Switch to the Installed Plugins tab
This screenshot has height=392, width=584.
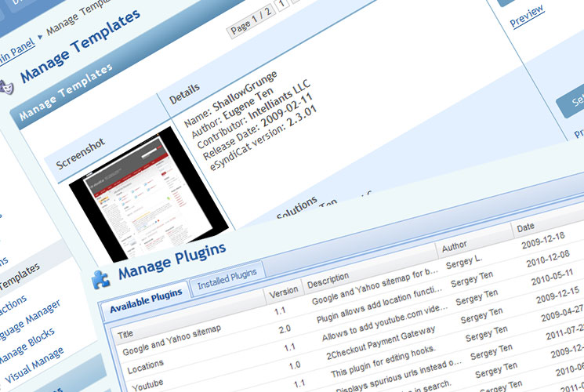(x=227, y=279)
